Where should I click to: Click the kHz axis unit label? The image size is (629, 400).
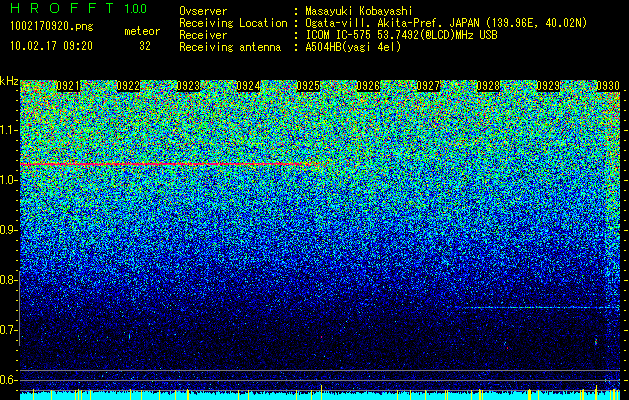9,81
